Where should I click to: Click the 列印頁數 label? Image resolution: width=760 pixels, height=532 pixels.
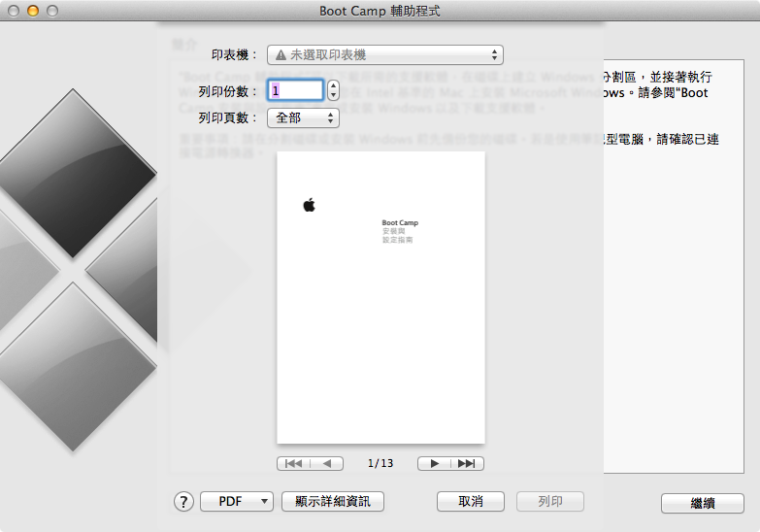[x=227, y=117]
